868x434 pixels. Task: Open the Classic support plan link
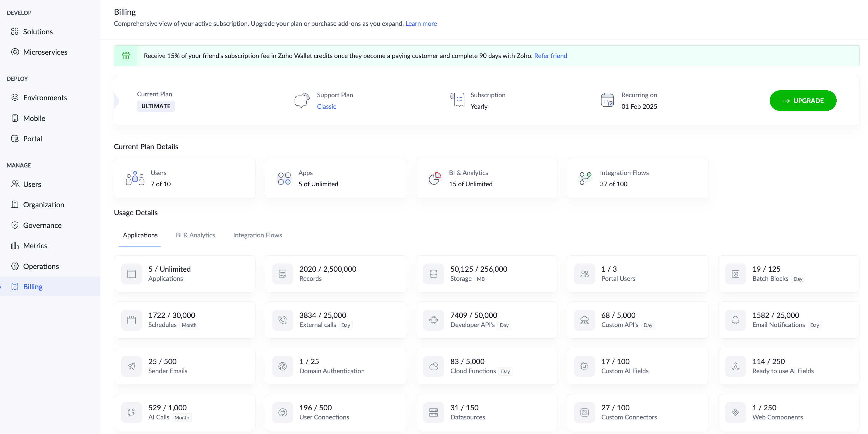coord(326,106)
